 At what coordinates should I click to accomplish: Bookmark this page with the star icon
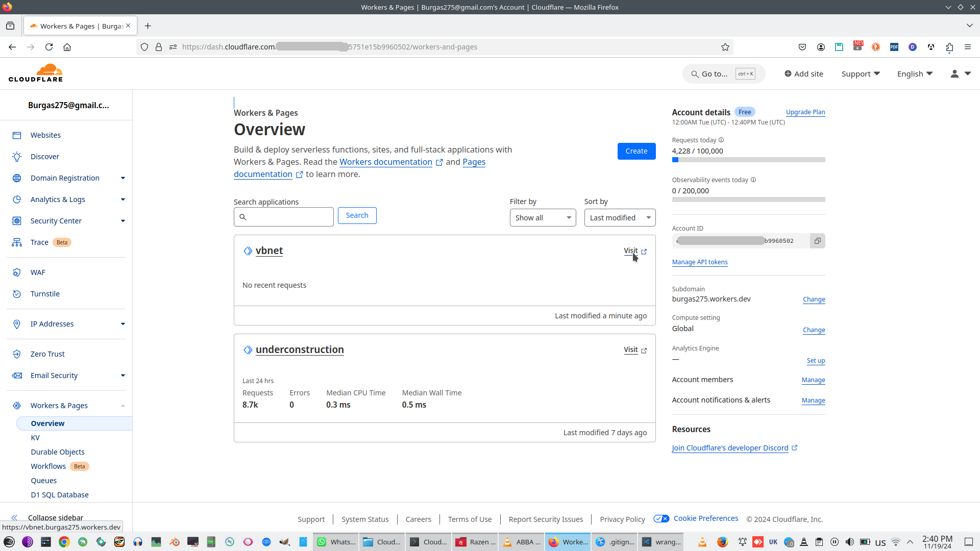click(x=725, y=47)
